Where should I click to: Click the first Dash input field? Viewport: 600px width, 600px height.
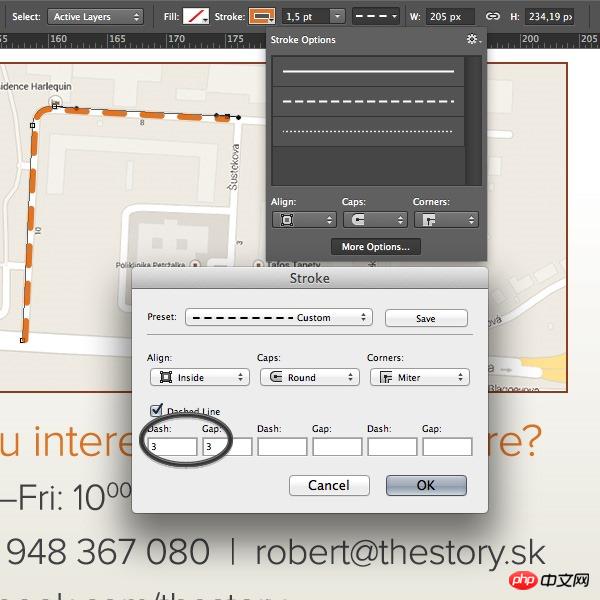[173, 447]
